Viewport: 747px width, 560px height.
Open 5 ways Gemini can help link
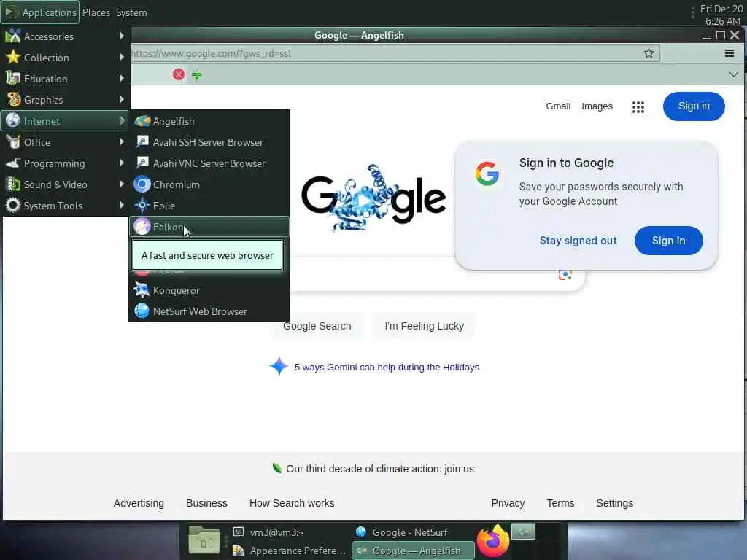(x=387, y=367)
